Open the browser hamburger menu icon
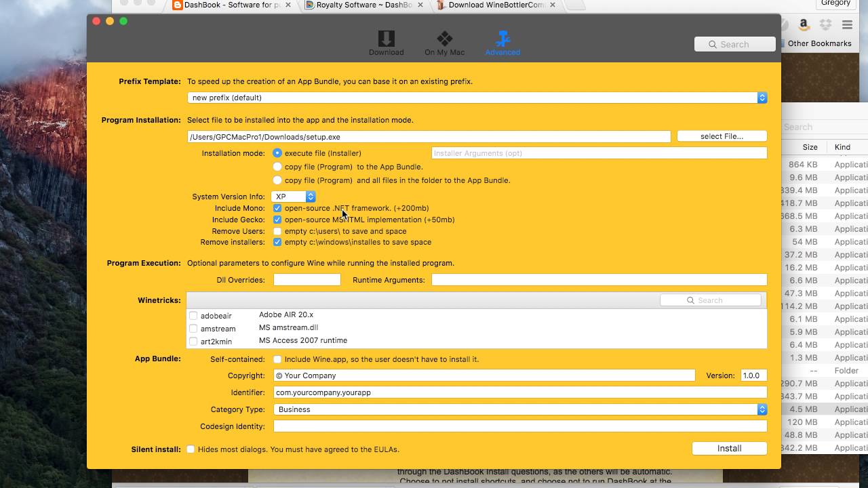Screen dimensions: 868x488 pos(847,25)
